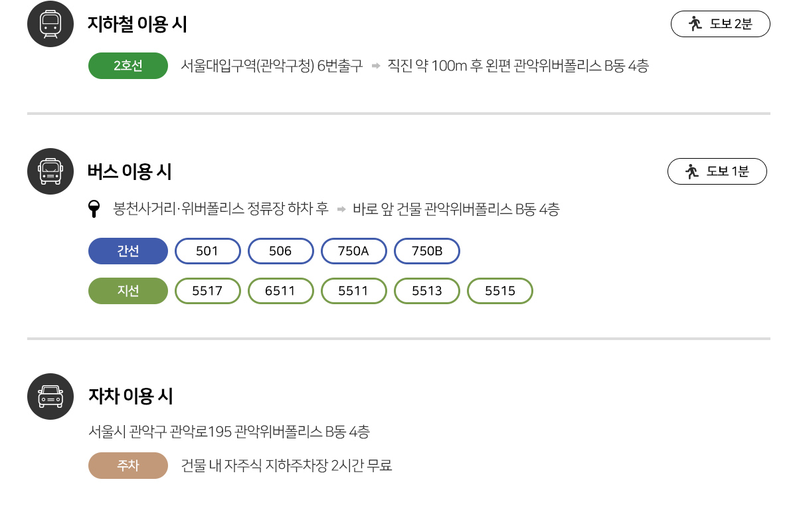The height and width of the screenshot is (532, 797).
Task: Click walking person icon in 도보 1분 badge
Action: (692, 171)
